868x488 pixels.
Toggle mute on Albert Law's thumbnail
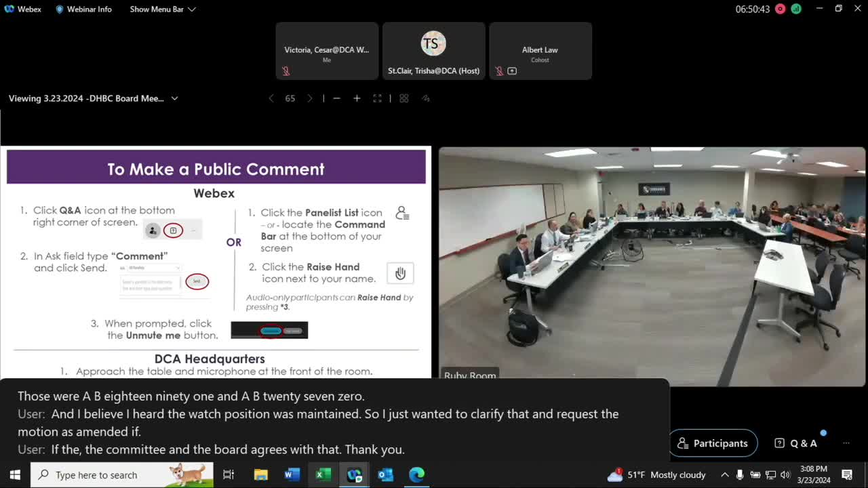click(x=499, y=70)
